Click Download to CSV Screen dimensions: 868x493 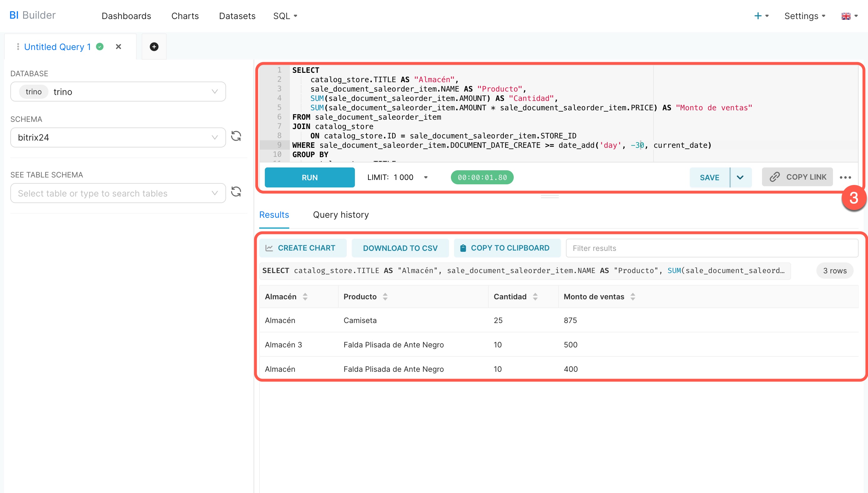point(400,248)
